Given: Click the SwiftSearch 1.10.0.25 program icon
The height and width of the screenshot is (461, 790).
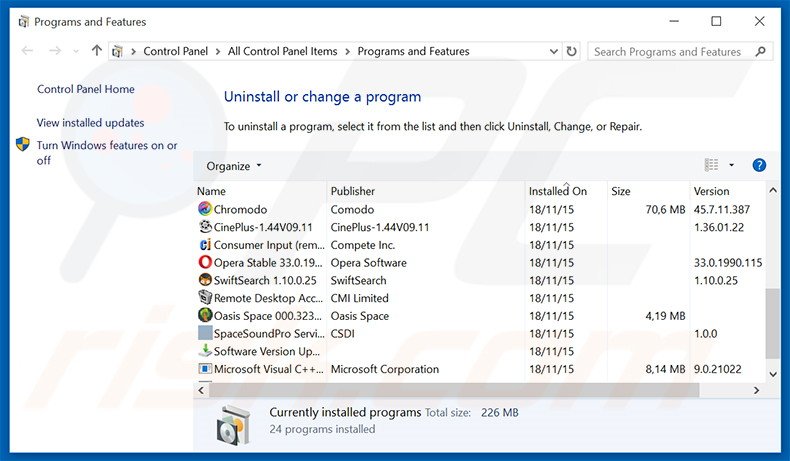Looking at the screenshot, I should click(x=205, y=280).
